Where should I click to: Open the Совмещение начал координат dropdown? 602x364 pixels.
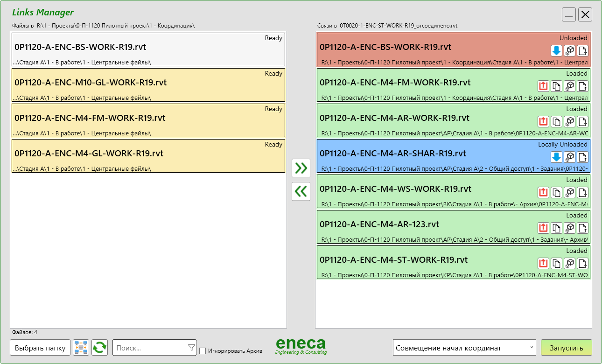point(464,348)
